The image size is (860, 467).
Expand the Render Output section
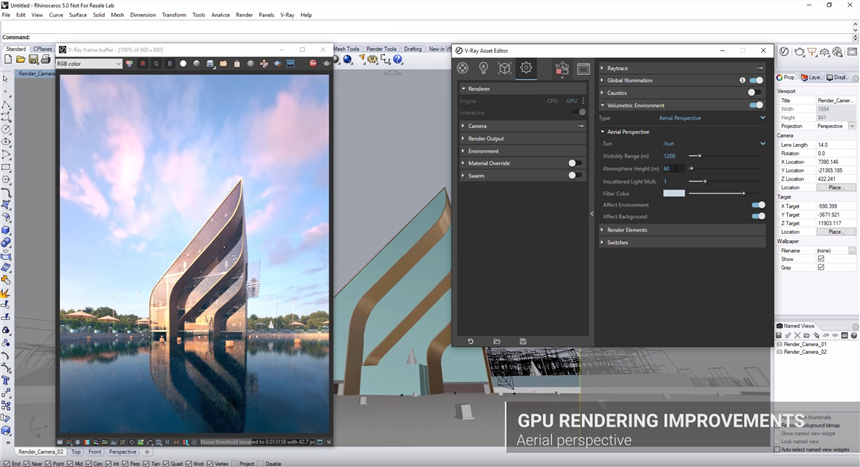click(487, 138)
